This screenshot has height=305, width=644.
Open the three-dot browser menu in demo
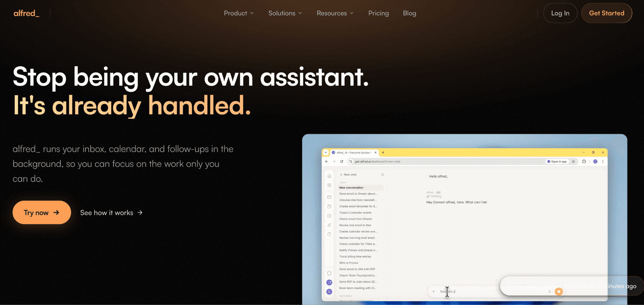click(603, 161)
